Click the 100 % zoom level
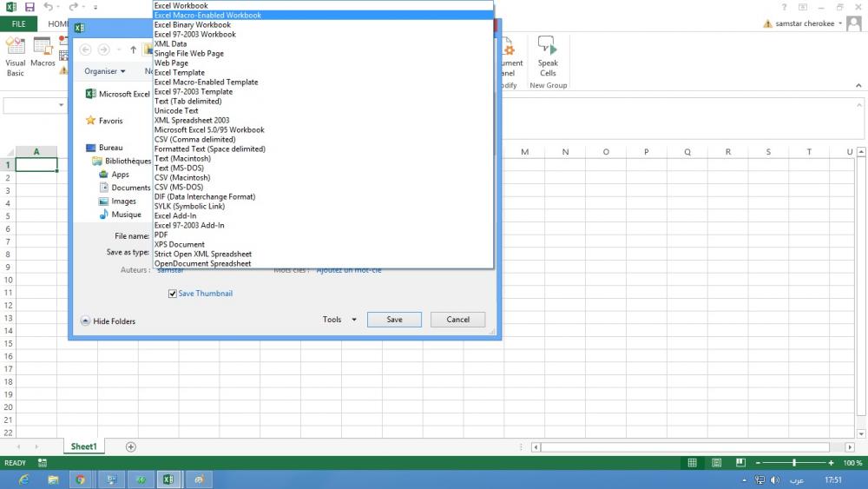 852,462
